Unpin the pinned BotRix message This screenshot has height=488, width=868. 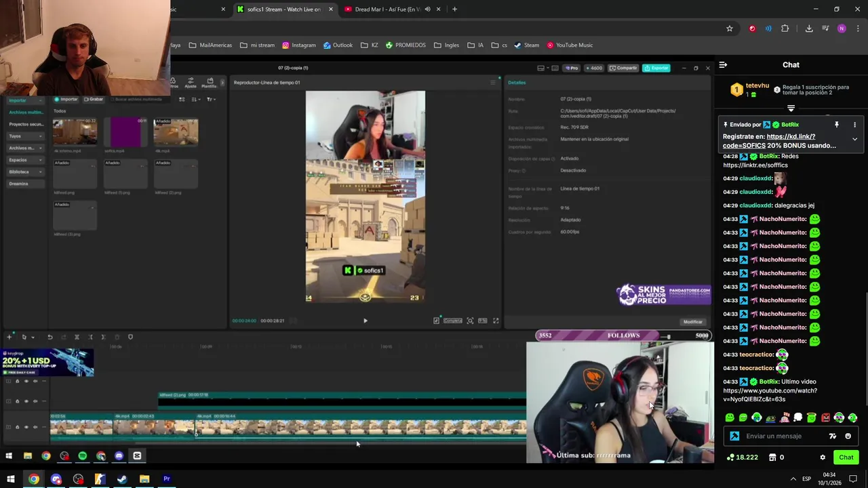837,125
